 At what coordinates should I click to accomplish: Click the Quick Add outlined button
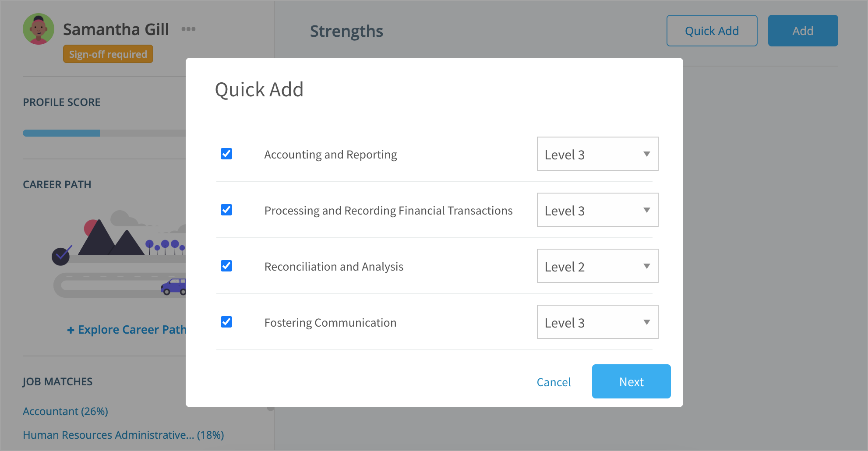tap(712, 31)
